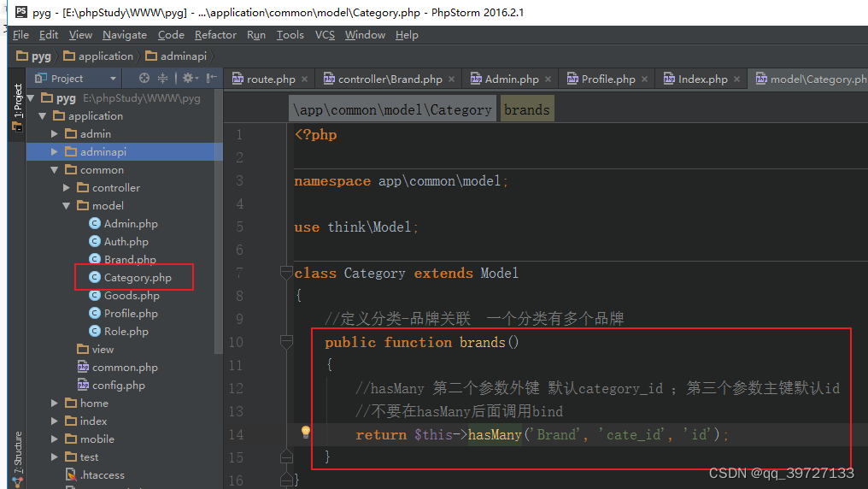Close the Index.php tab
The width and height of the screenshot is (868, 489).
(x=736, y=80)
